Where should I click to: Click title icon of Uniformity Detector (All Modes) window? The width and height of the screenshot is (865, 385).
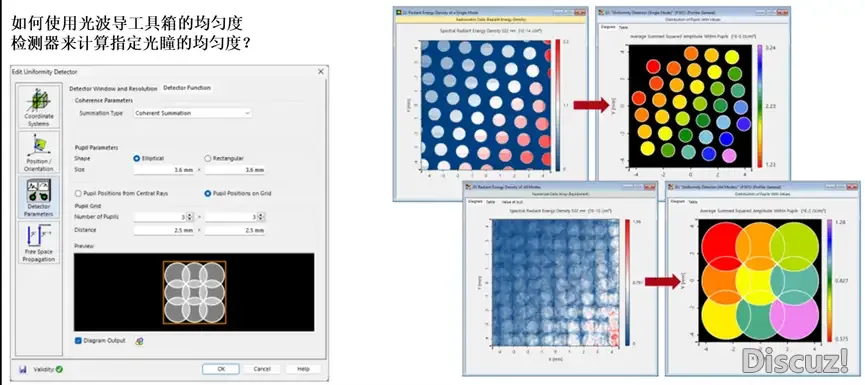670,186
